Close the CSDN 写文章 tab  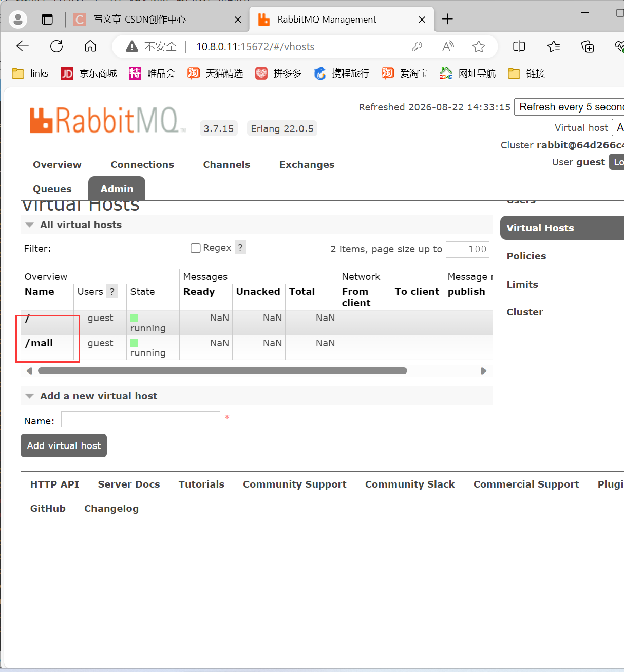(x=238, y=20)
